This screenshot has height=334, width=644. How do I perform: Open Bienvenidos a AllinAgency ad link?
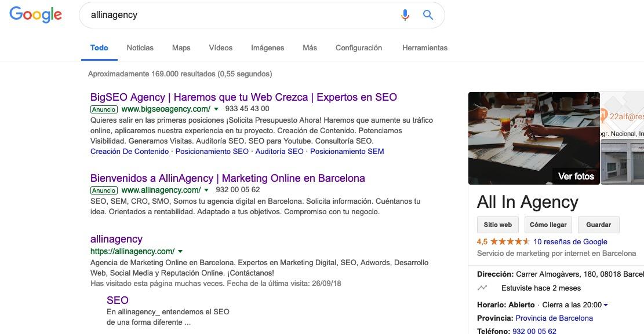click(x=228, y=178)
